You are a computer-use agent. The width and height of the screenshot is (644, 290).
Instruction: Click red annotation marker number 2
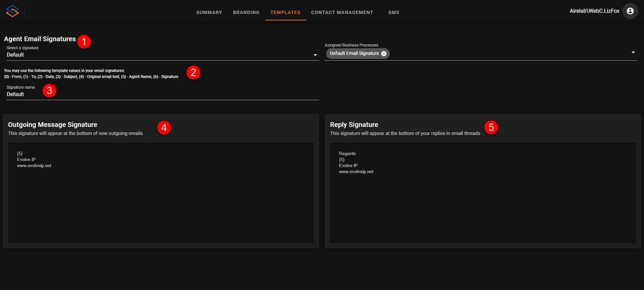(193, 72)
